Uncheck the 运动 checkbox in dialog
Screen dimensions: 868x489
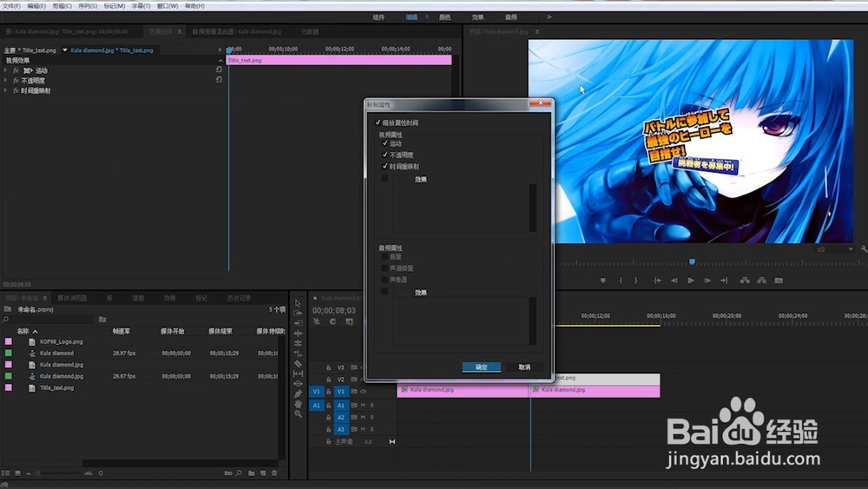[x=385, y=143]
